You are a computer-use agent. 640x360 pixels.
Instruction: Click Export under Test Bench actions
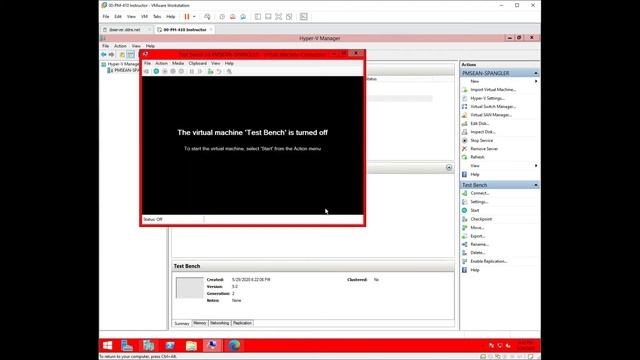coord(478,236)
